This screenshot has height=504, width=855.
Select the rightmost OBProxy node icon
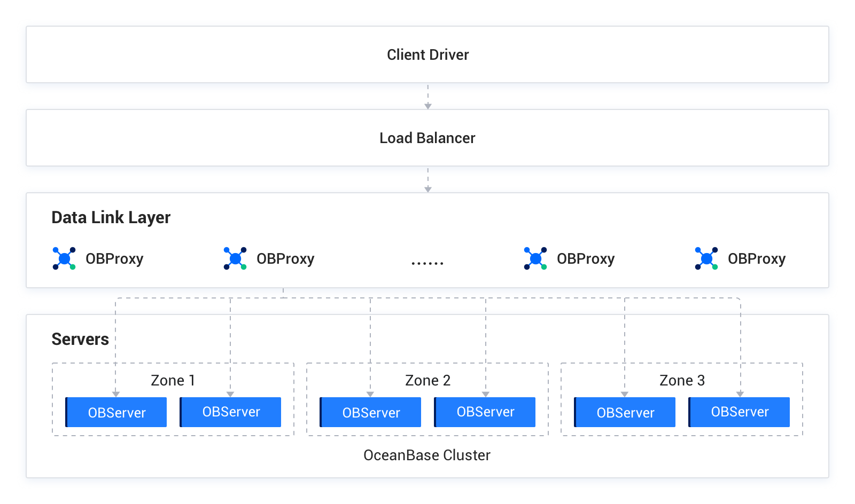tap(706, 258)
